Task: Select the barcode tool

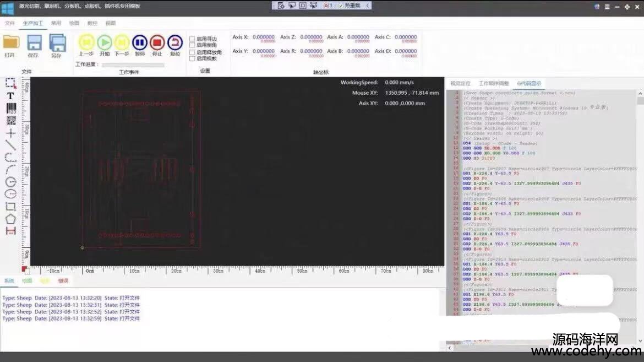Action: pyautogui.click(x=11, y=108)
